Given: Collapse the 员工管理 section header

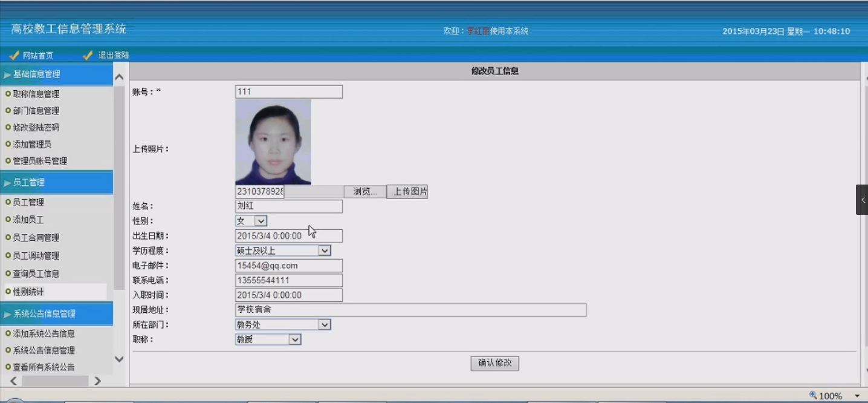Looking at the screenshot, I should click(57, 182).
